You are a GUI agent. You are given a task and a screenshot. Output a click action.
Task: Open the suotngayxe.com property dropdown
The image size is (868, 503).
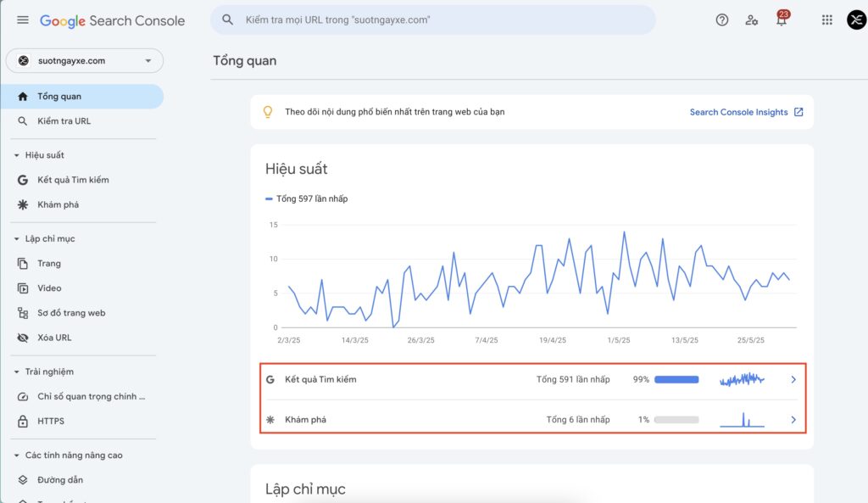[85, 61]
